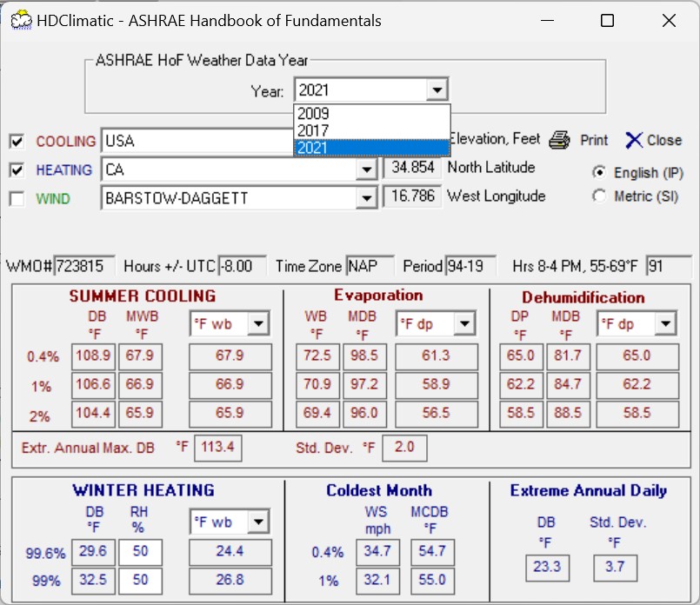Click the evaporation WB value 72.5
Image resolution: width=700 pixels, height=605 pixels.
318,356
